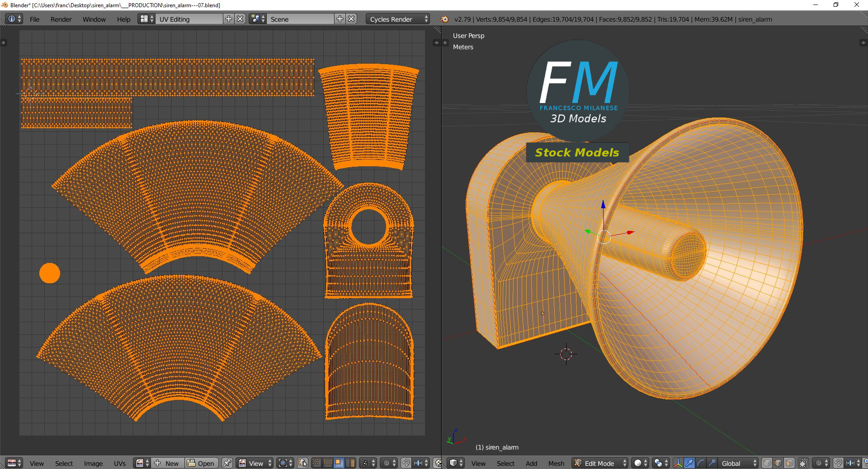868x469 pixels.
Task: Open the Render menu in top bar
Action: click(x=61, y=19)
